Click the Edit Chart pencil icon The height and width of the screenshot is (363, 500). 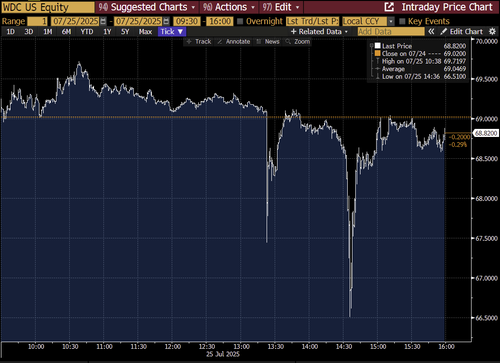pos(443,32)
